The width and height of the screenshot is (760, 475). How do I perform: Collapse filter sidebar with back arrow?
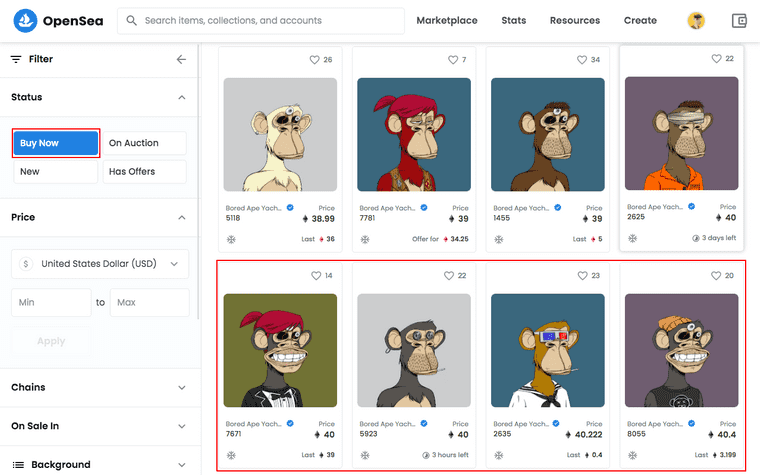pyautogui.click(x=181, y=59)
